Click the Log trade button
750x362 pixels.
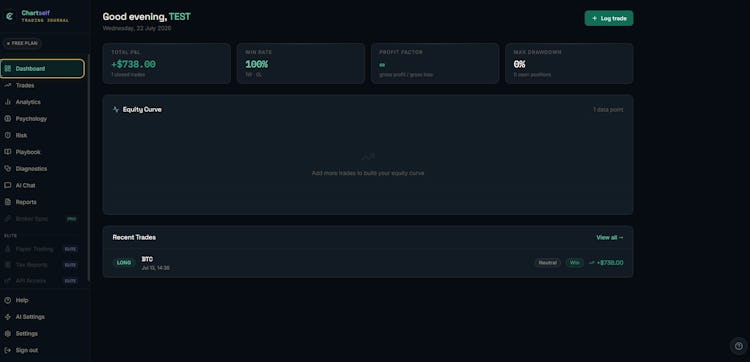click(609, 18)
